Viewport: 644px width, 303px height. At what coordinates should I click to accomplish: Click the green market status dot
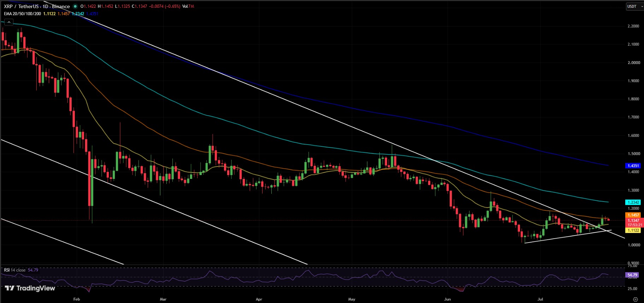pyautogui.click(x=75, y=6)
